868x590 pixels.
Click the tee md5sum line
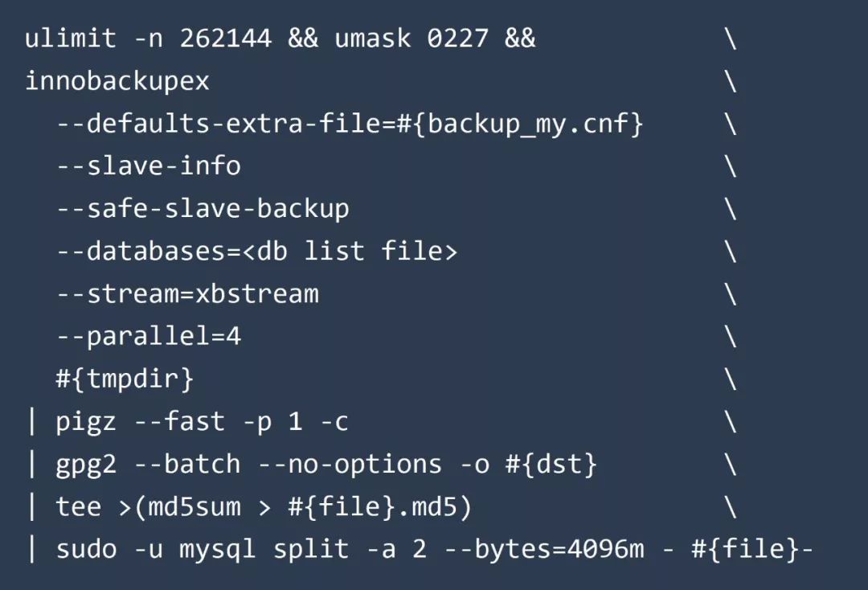(264, 507)
